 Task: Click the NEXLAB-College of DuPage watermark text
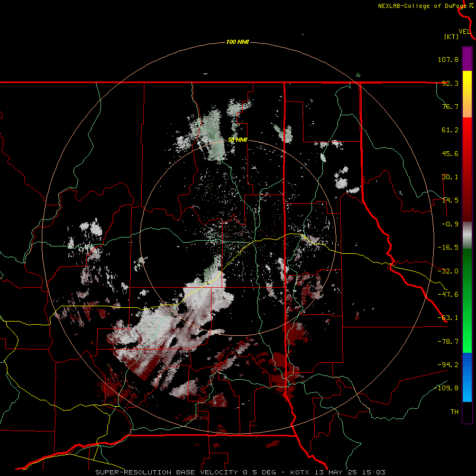click(x=422, y=6)
